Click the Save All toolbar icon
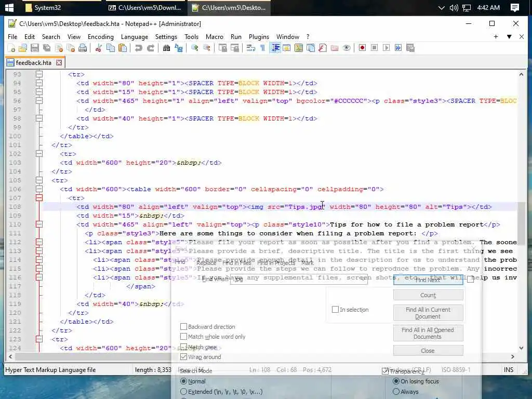The image size is (532, 399). click(x=47, y=48)
